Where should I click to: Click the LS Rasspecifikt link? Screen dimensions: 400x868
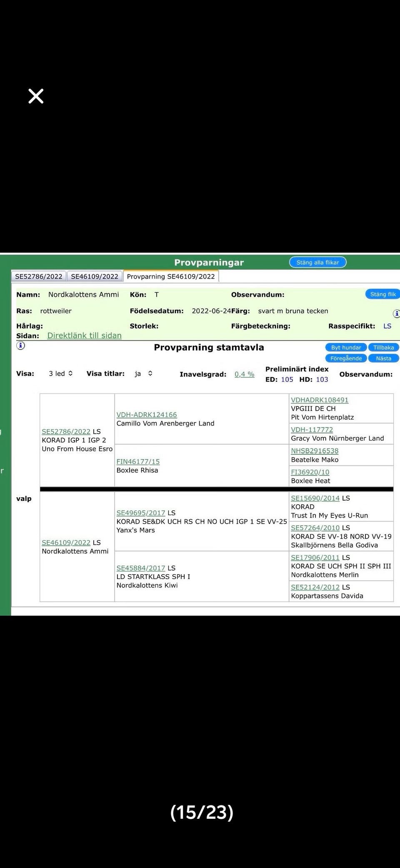[387, 326]
